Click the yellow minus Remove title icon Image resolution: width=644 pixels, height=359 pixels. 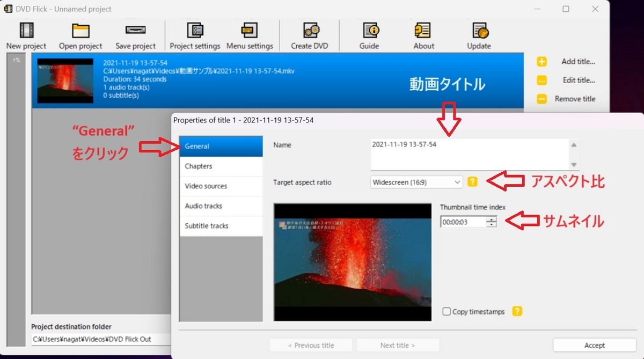(542, 99)
